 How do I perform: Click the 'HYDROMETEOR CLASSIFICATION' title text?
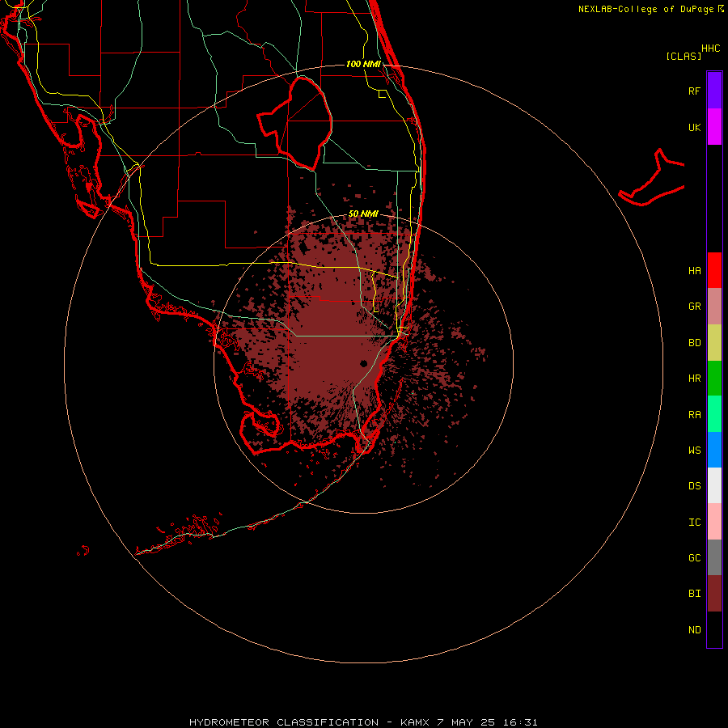point(284,722)
